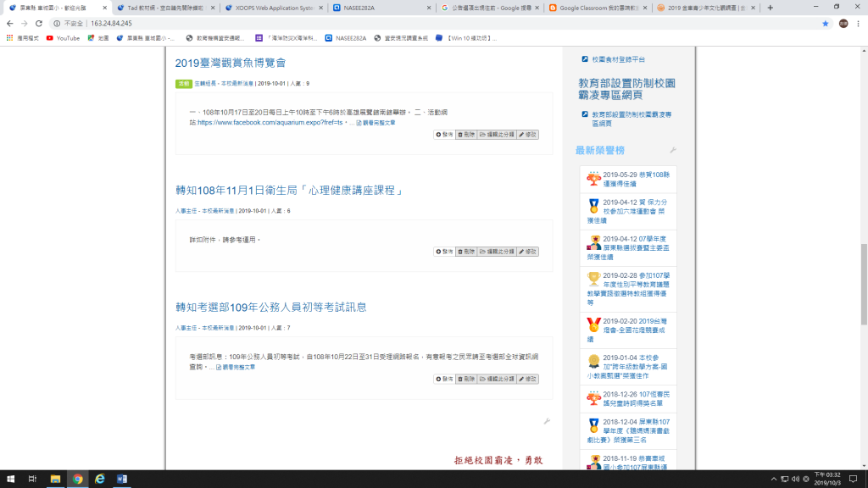Delete the 2019臺灣觀賞魚博覽會 article
Viewport: 868px width, 488px height.
pos(465,134)
